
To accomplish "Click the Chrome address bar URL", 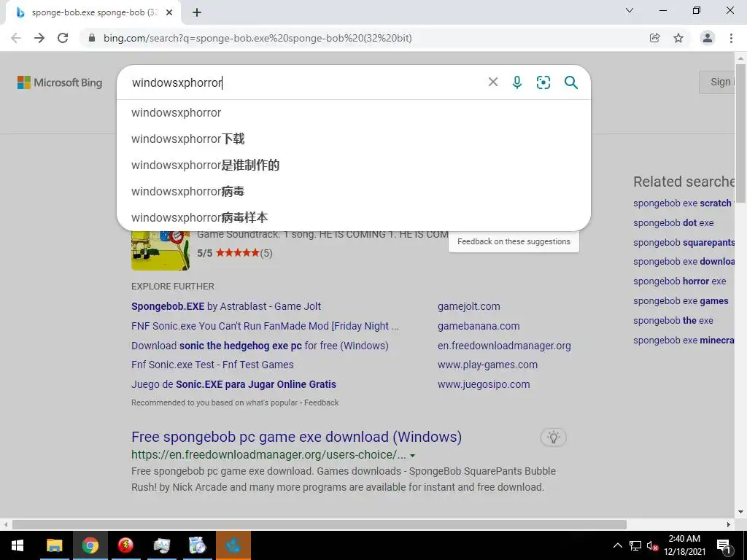I will [258, 38].
